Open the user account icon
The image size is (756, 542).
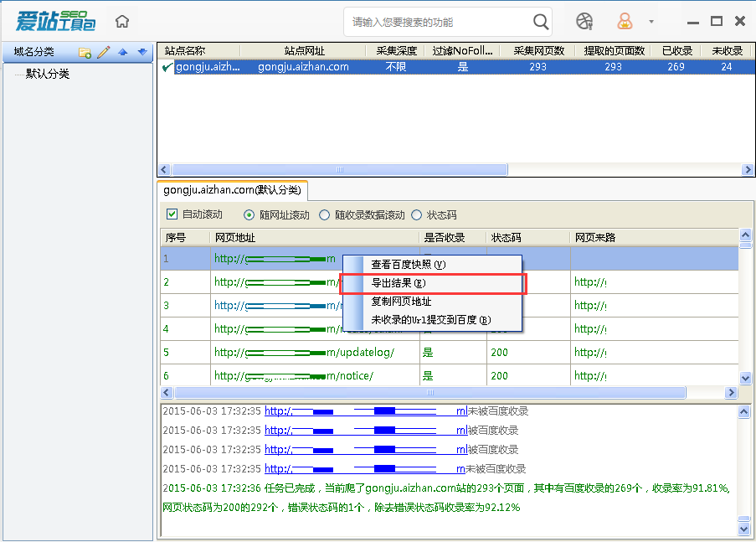pyautogui.click(x=625, y=22)
